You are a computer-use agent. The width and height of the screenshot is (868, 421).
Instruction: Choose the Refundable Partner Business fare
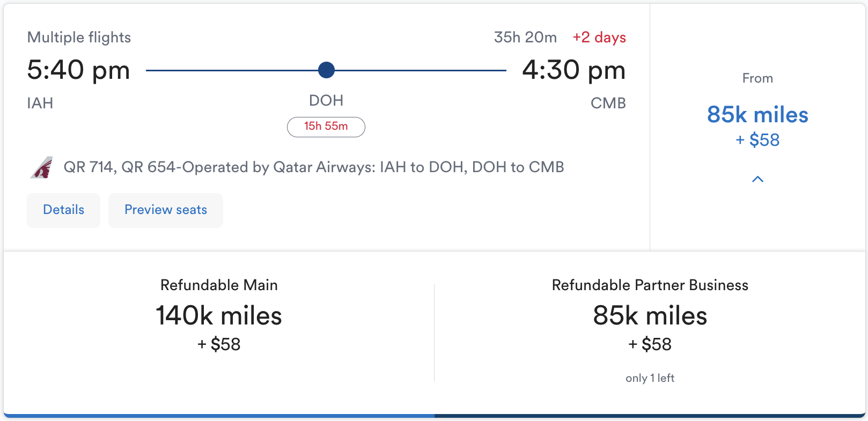[x=650, y=316]
